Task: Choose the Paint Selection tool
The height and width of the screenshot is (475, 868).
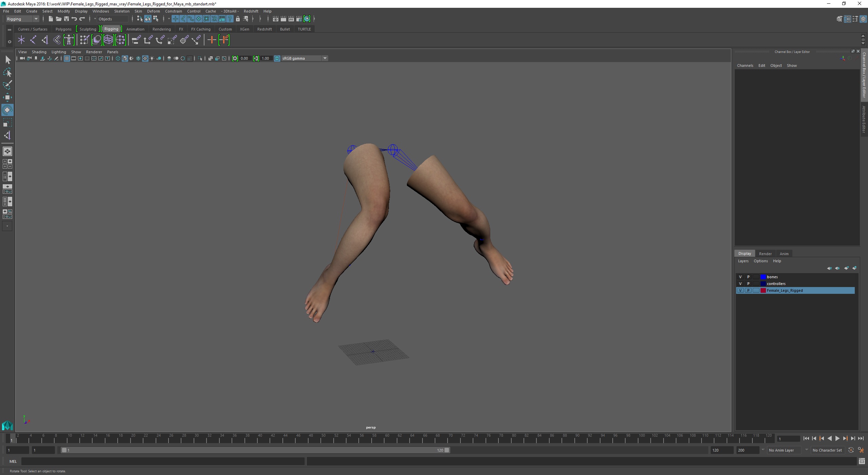Action: click(x=7, y=85)
